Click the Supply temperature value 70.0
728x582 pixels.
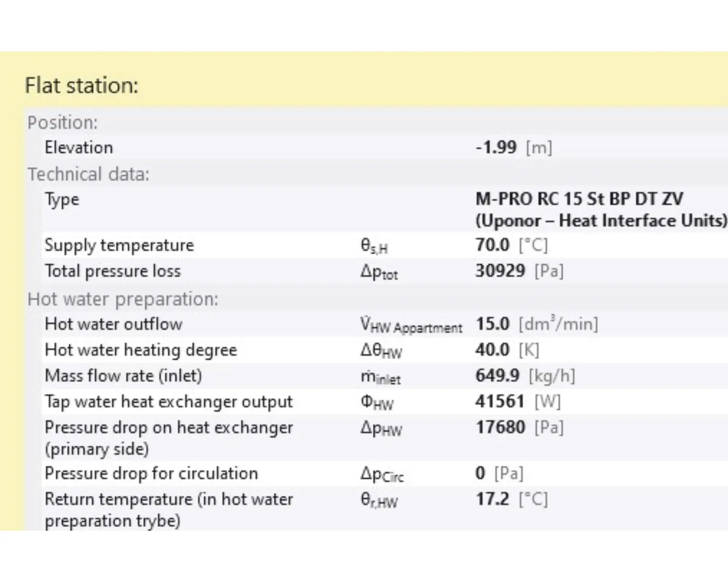point(492,245)
